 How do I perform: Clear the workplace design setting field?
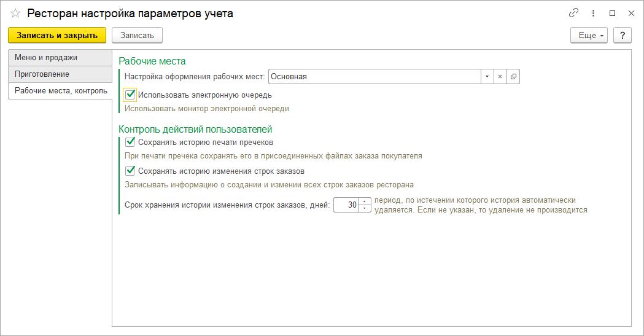click(500, 77)
